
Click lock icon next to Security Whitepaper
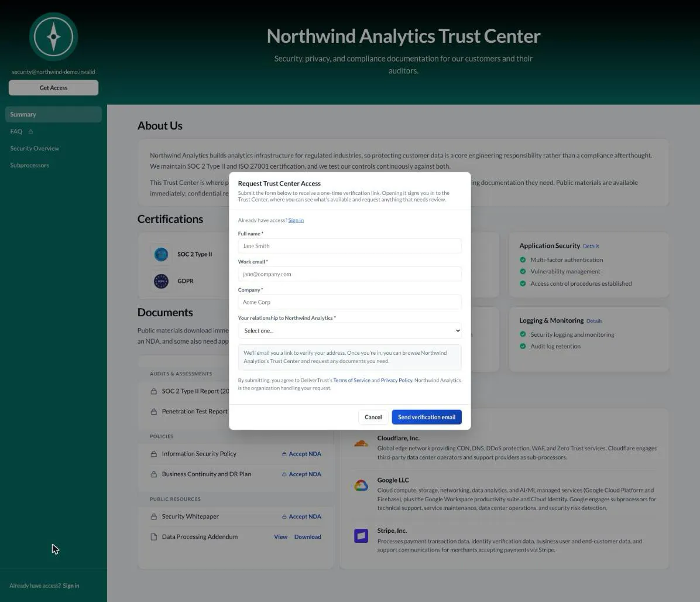(x=153, y=517)
